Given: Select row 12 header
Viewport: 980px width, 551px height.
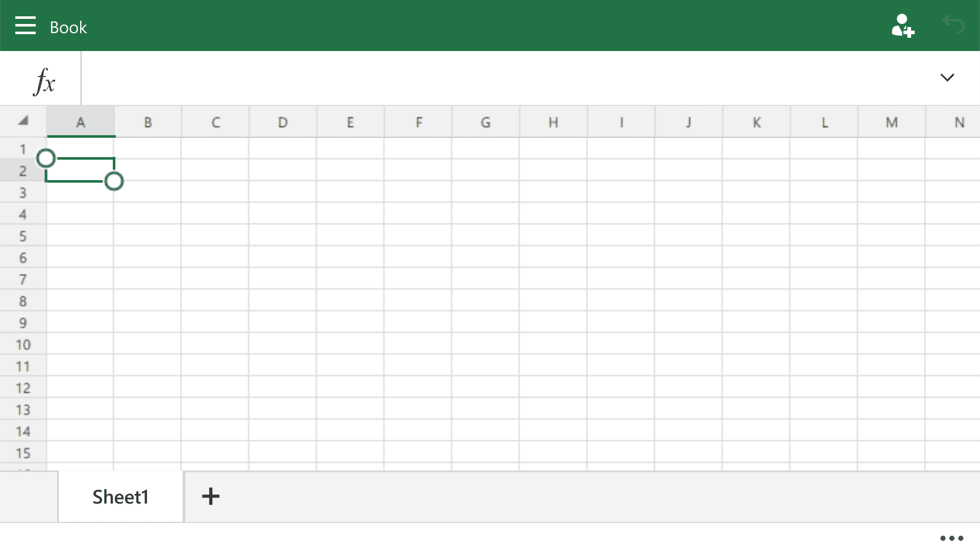Looking at the screenshot, I should pos(23,388).
